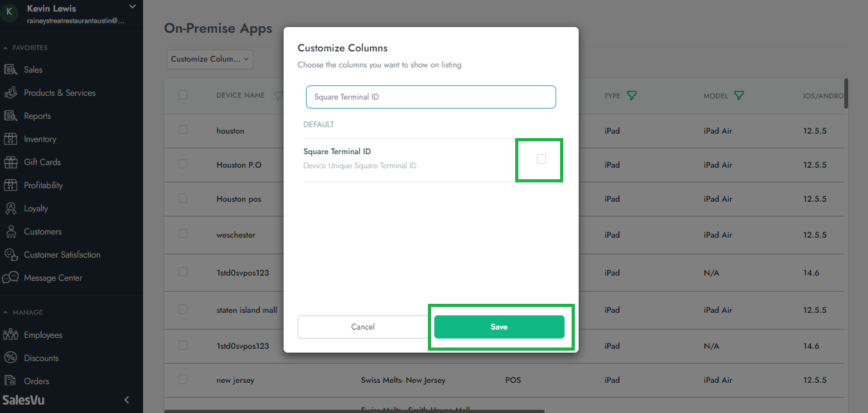Screen dimensions: 868x413
Task: Go to the Inventory menu item
Action: 40,139
